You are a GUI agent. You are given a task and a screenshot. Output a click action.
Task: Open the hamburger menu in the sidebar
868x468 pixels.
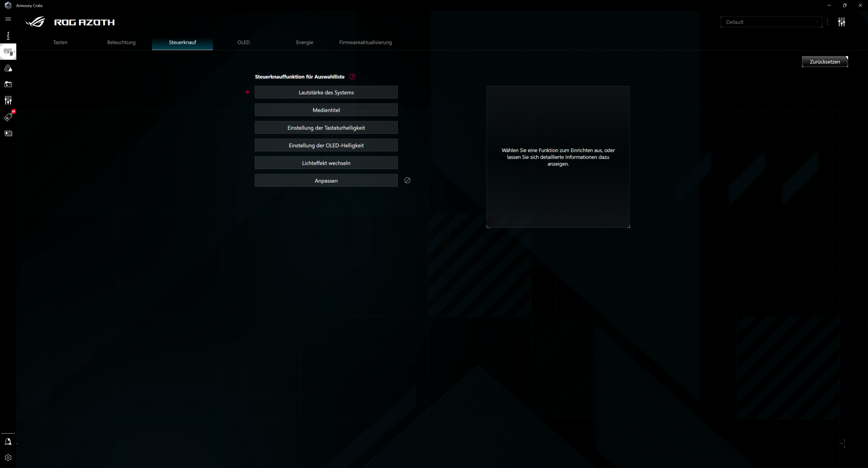(x=8, y=19)
